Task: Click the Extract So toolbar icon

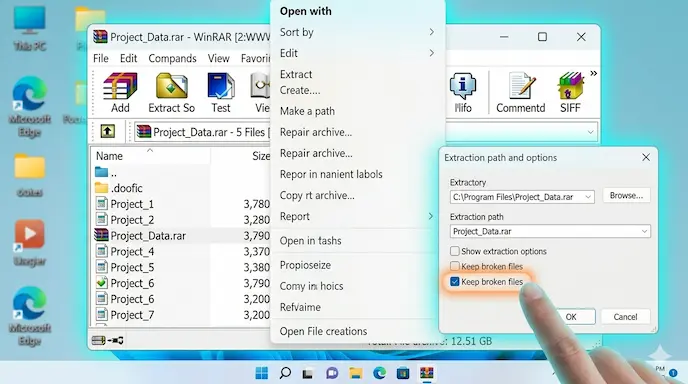Action: point(172,93)
